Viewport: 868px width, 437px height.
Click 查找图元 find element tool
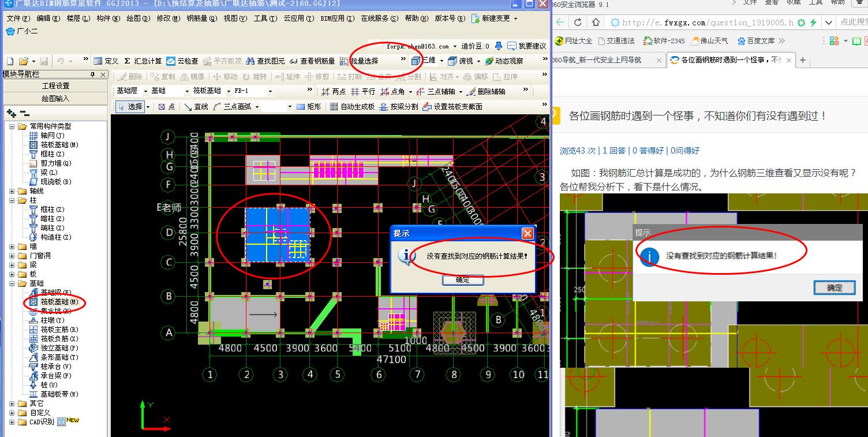(265, 61)
